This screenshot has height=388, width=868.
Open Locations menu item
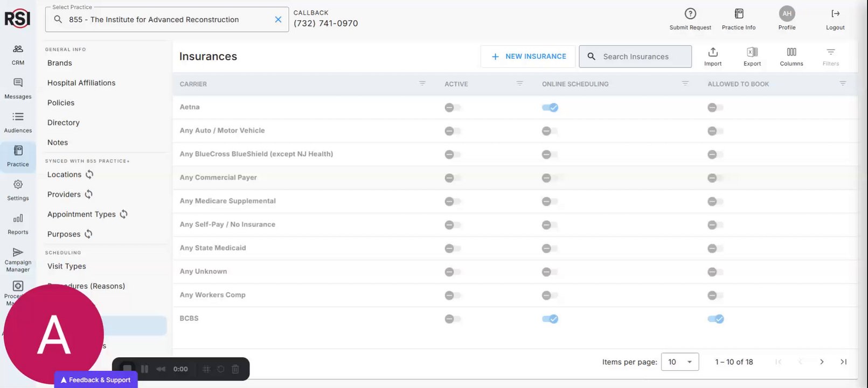pos(64,175)
